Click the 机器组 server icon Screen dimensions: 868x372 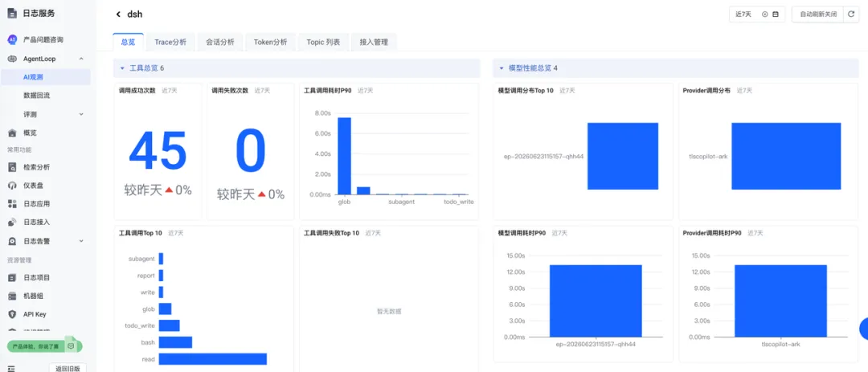12,296
